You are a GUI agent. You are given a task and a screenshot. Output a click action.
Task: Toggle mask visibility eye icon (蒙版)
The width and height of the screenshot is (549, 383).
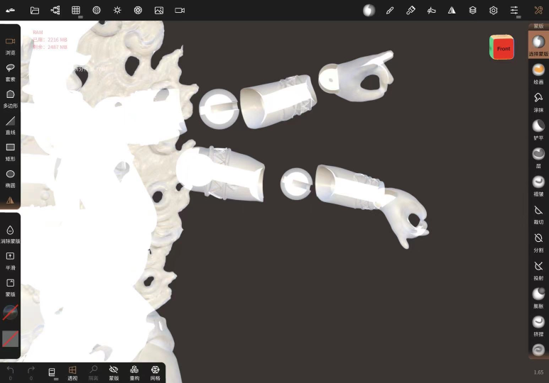(114, 373)
